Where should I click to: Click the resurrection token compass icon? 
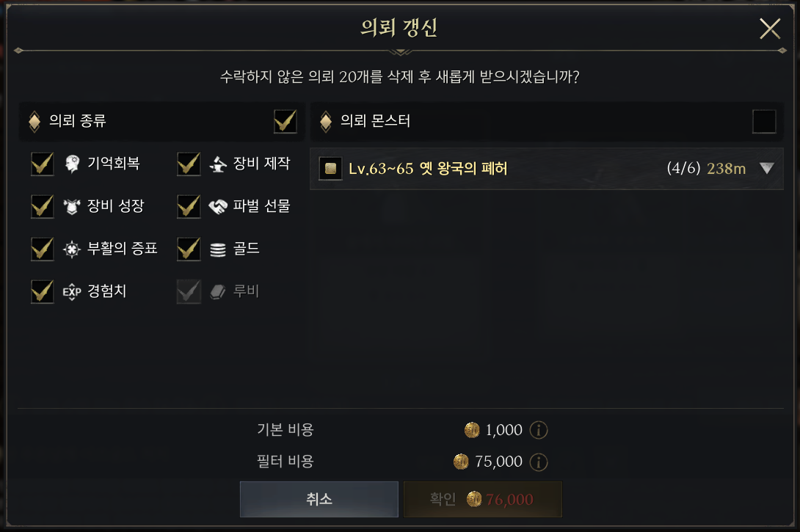point(72,249)
